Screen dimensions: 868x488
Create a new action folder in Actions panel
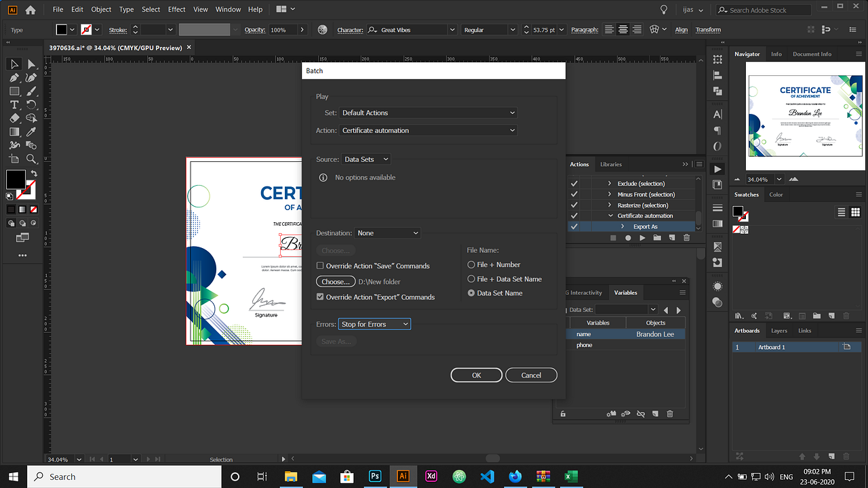(x=656, y=237)
